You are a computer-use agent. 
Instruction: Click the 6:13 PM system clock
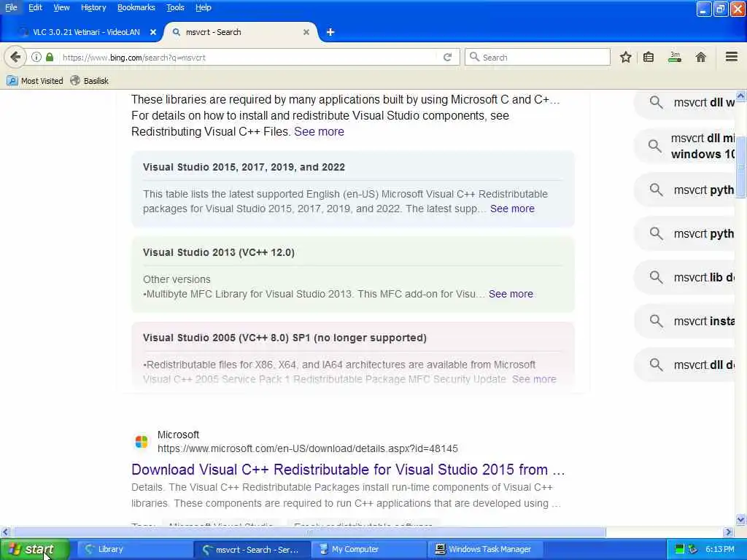click(x=720, y=549)
